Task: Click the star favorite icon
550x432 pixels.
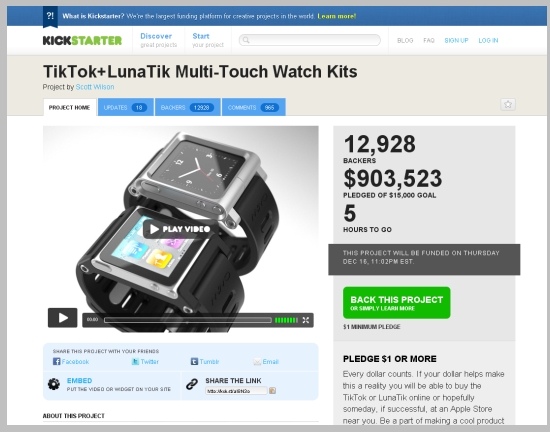Action: tap(508, 104)
